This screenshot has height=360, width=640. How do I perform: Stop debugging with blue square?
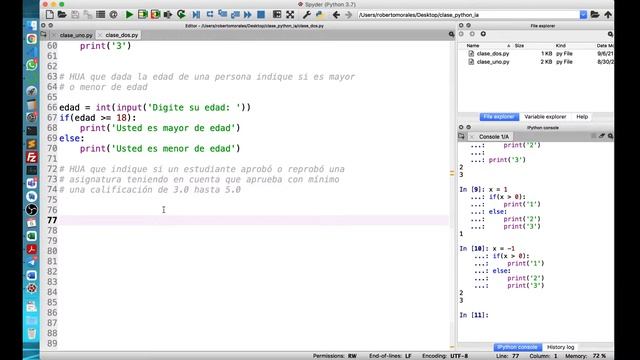coord(261,15)
